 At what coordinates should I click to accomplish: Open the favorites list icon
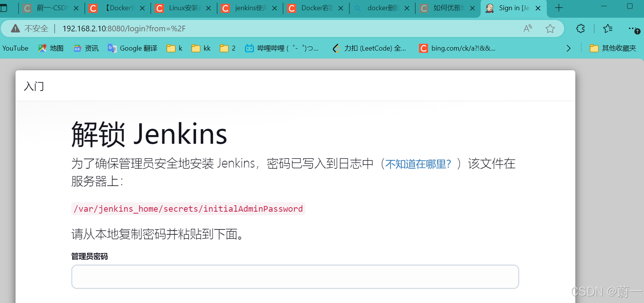(608, 28)
